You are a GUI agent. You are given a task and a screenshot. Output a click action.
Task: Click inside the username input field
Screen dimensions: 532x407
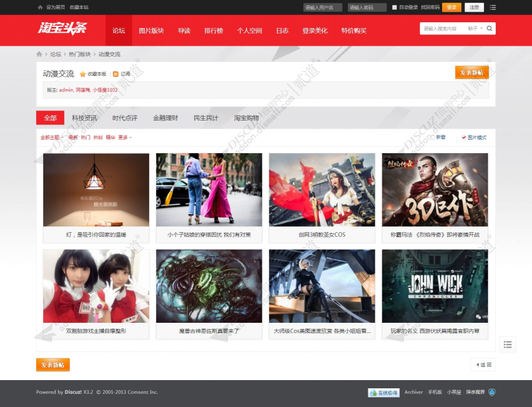(x=323, y=8)
